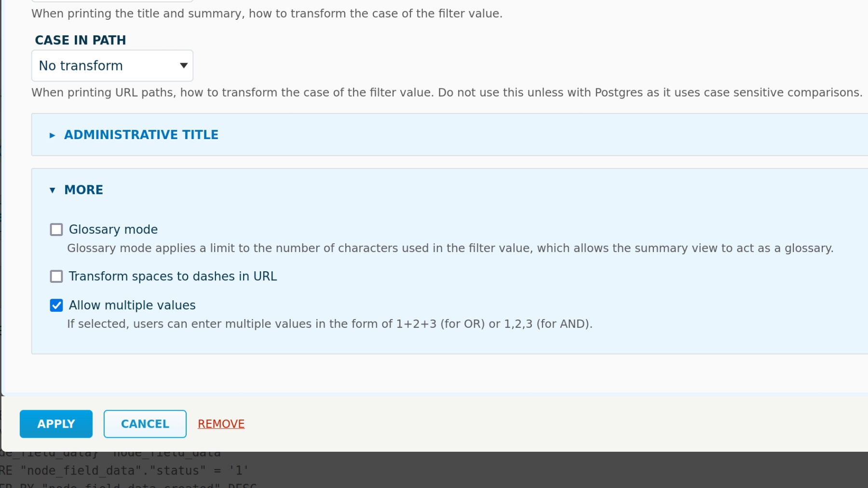Expand the Administrative Title heading
The width and height of the screenshot is (868, 488).
pyautogui.click(x=141, y=135)
